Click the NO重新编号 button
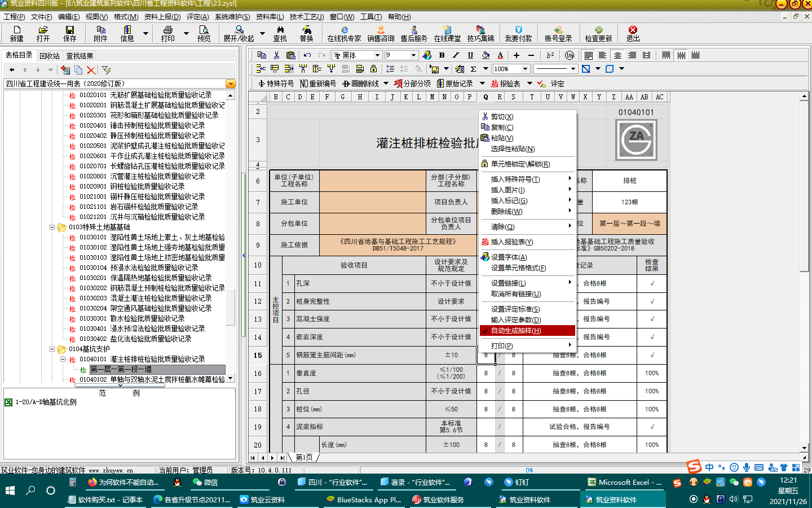The width and height of the screenshot is (812, 508). [x=318, y=84]
